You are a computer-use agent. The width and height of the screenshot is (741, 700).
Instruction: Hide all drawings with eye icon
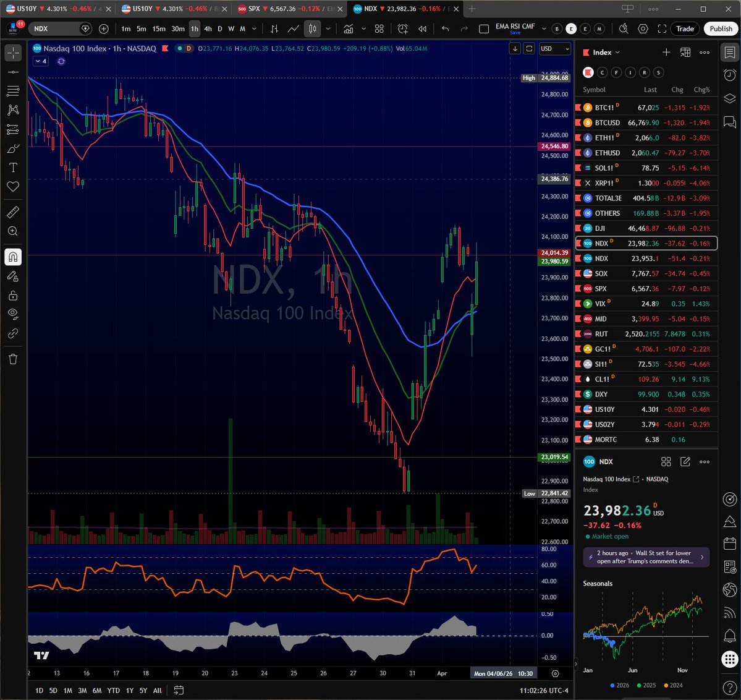[x=13, y=314]
